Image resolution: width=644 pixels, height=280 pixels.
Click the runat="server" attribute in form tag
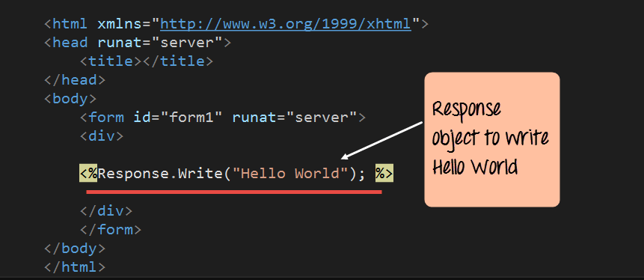[294, 118]
